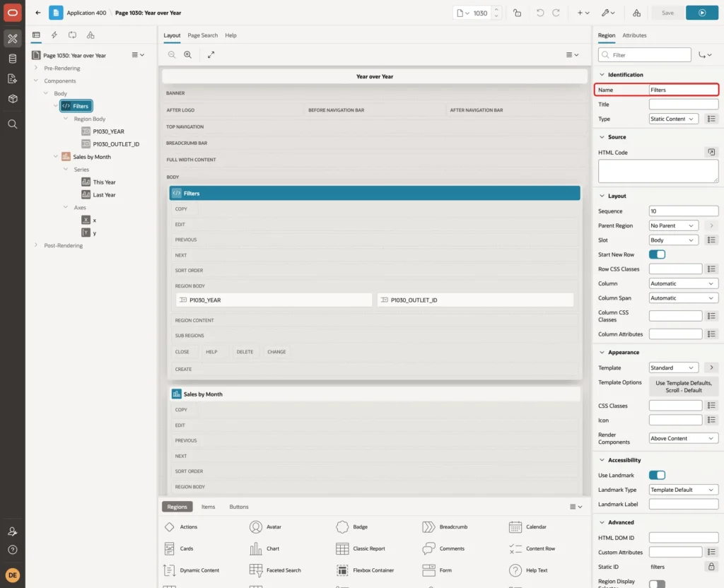The height and width of the screenshot is (588, 724).
Task: Select Avatar region in gallery
Action: (266, 527)
